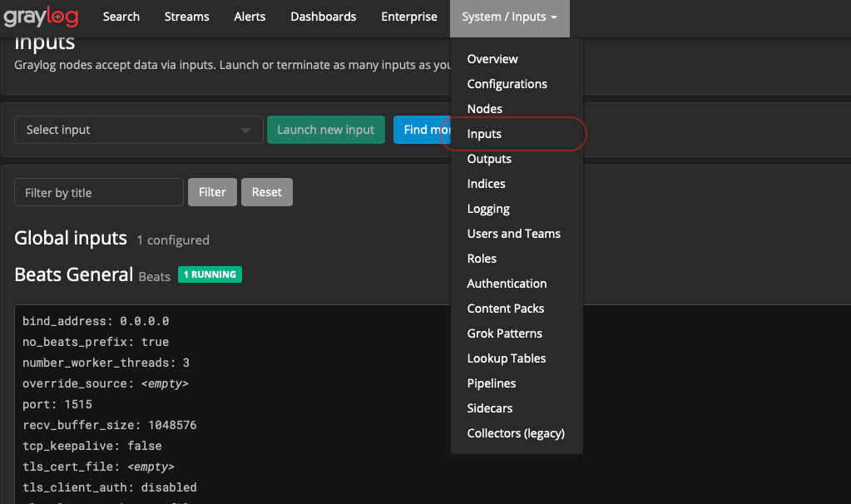Open the Search page

(x=121, y=17)
